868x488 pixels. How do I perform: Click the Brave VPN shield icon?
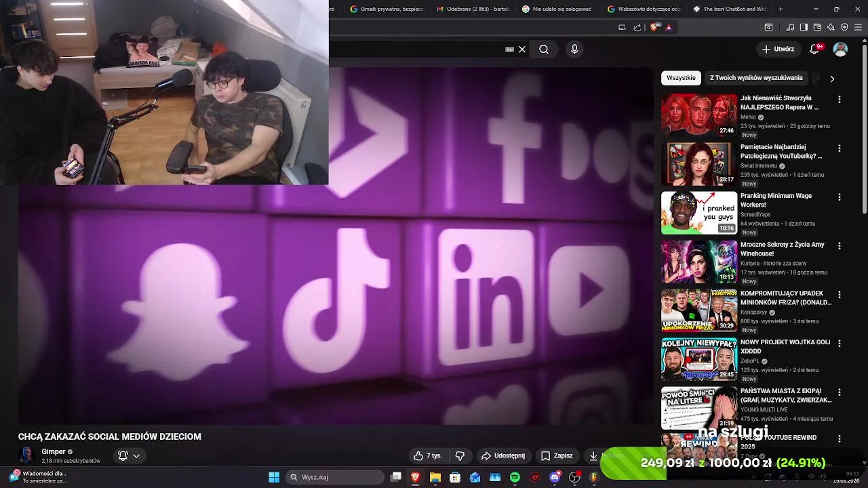(x=844, y=27)
